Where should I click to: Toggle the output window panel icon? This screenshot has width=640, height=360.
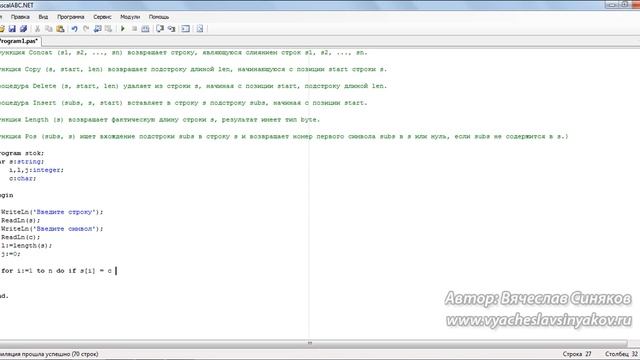[185, 29]
